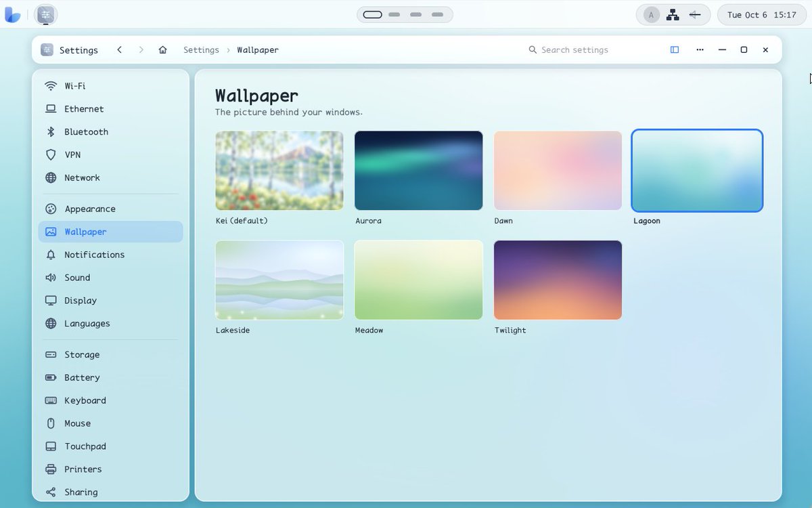Screen dimensions: 812x508
Task: Click the Sharing icon in sidebar
Action: coord(51,492)
